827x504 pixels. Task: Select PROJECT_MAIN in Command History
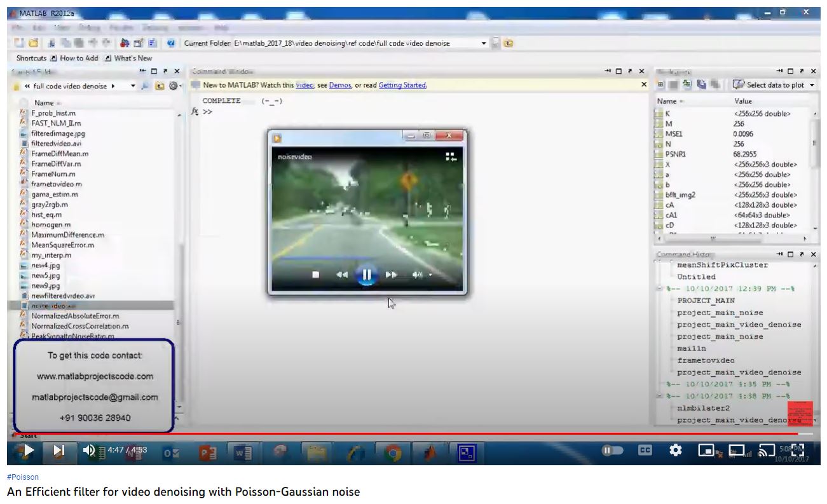[706, 301]
